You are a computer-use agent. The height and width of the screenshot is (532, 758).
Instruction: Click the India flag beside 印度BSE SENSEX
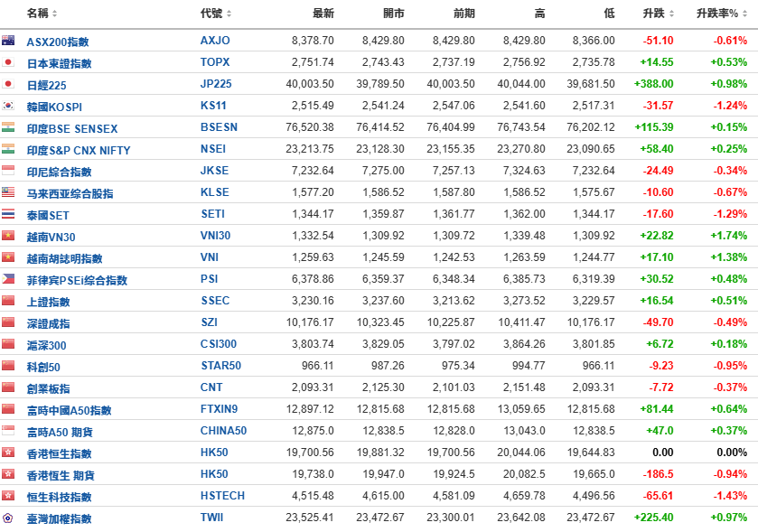coord(8,127)
